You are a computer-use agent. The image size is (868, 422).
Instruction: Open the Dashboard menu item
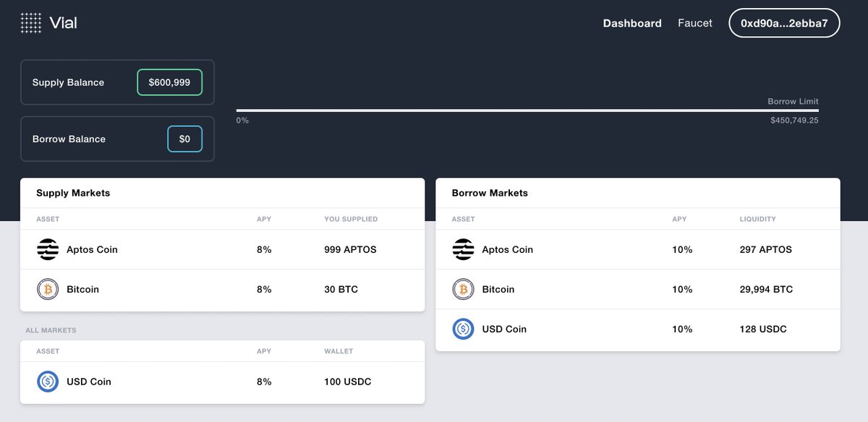(632, 22)
